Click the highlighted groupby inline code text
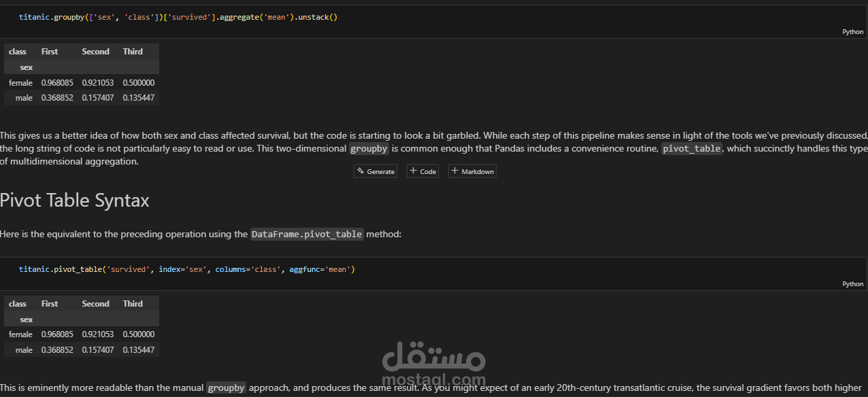Image resolution: width=868 pixels, height=397 pixels. point(369,148)
